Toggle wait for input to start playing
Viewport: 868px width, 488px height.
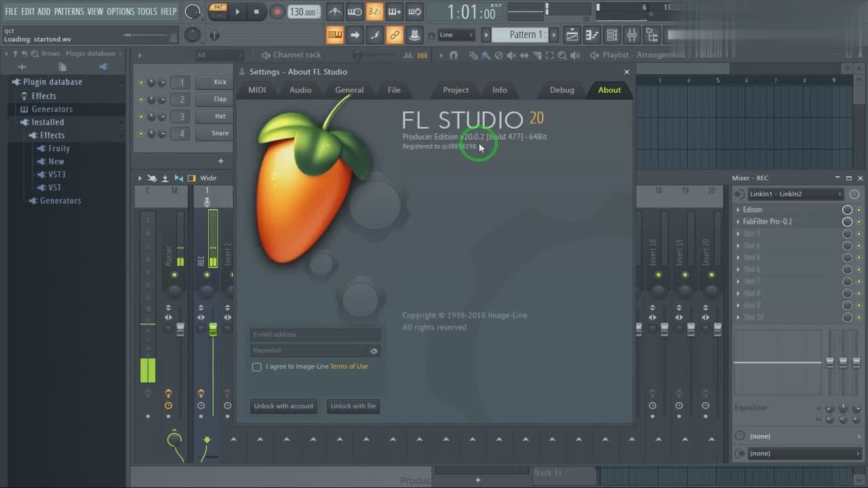(x=355, y=12)
